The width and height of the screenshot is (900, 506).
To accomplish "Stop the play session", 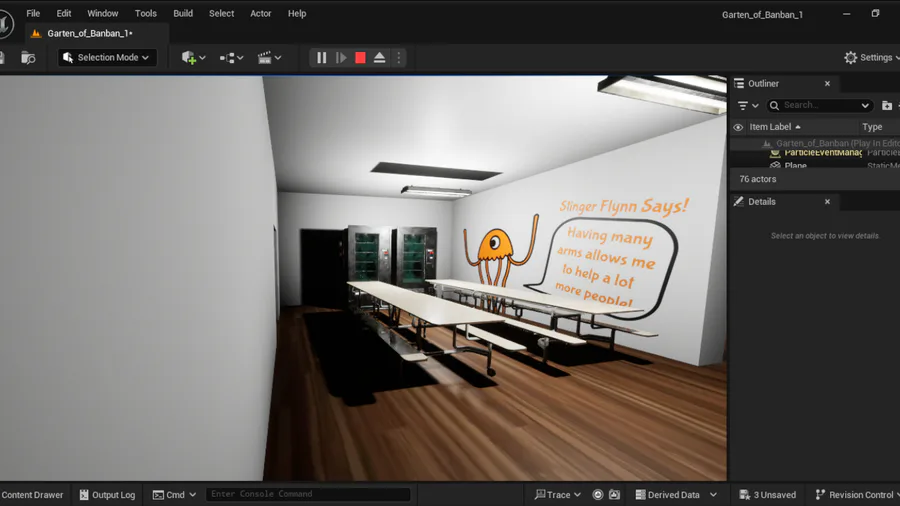I will point(360,57).
